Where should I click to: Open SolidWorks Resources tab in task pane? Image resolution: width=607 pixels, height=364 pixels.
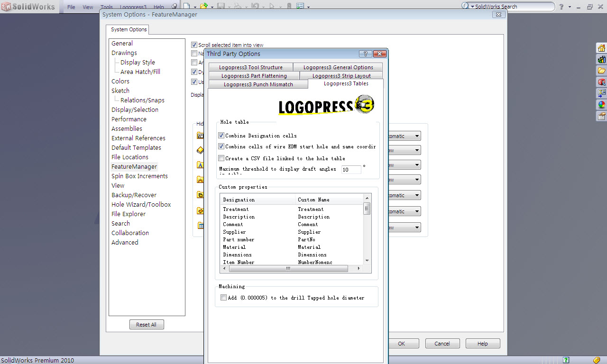tap(601, 48)
